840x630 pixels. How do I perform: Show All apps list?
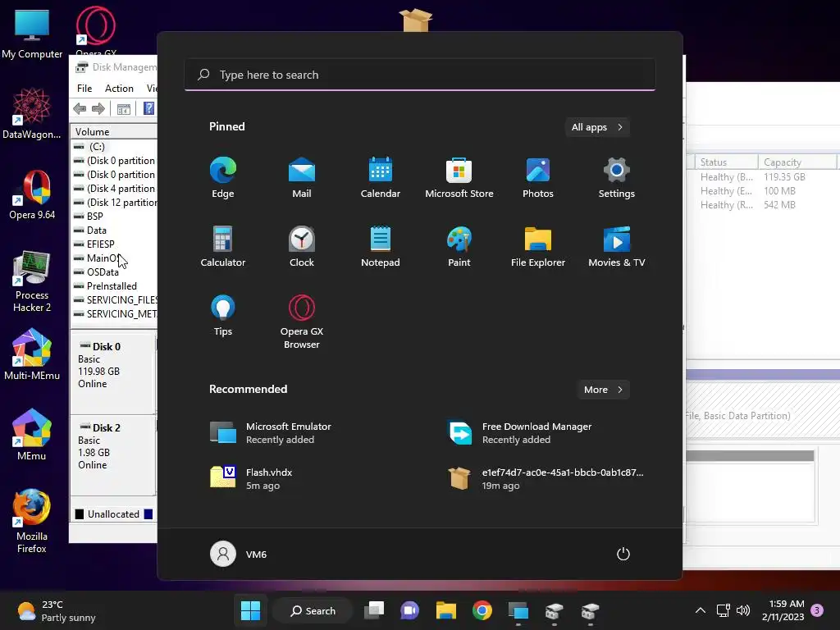click(x=597, y=127)
